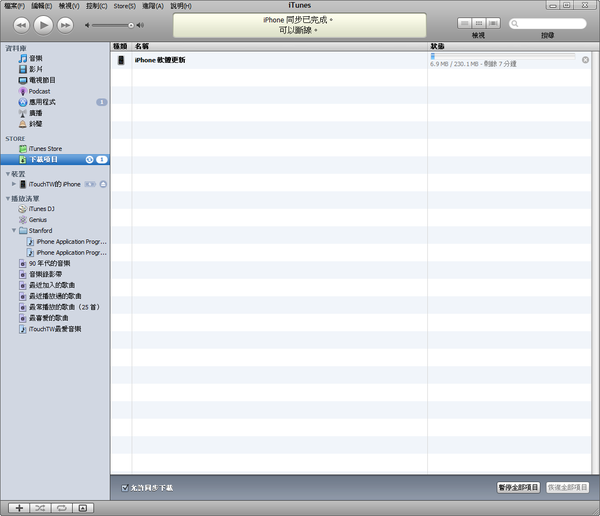Screen dimensions: 600x516
Task: Toggle repeat button
Action: click(62, 508)
